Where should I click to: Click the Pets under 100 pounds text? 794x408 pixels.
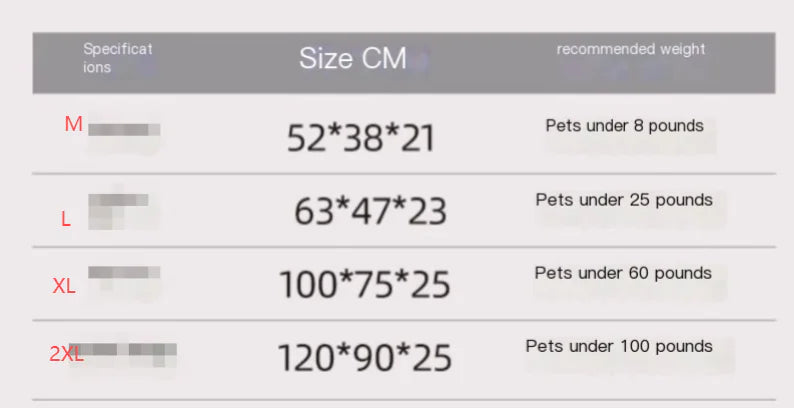[619, 346]
